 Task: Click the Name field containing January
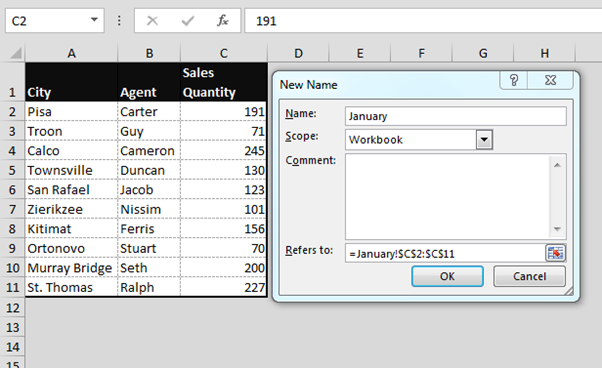click(455, 116)
